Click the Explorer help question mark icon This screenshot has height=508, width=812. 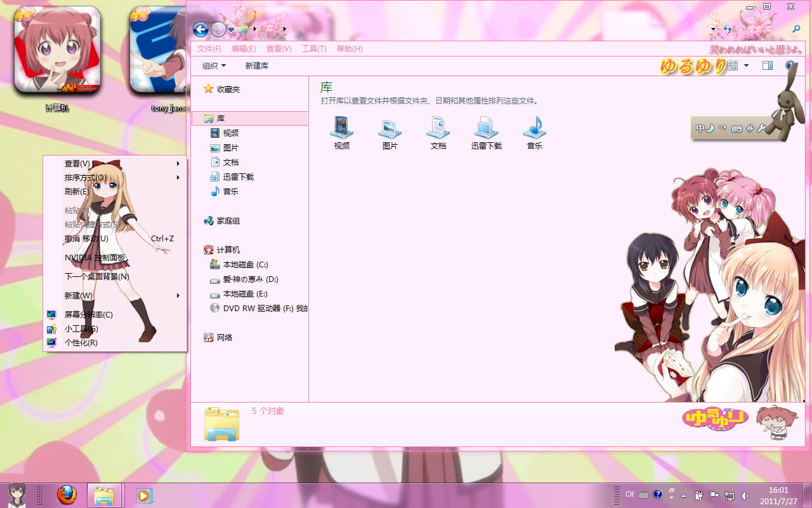pos(790,65)
